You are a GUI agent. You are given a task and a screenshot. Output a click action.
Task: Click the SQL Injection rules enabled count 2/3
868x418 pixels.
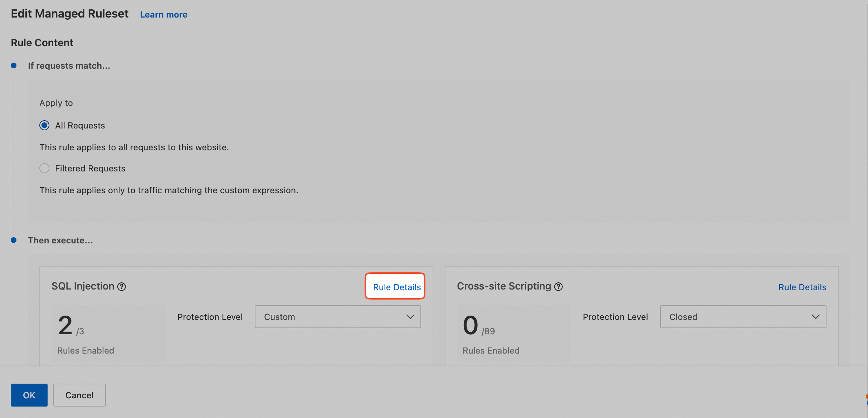[x=71, y=326]
